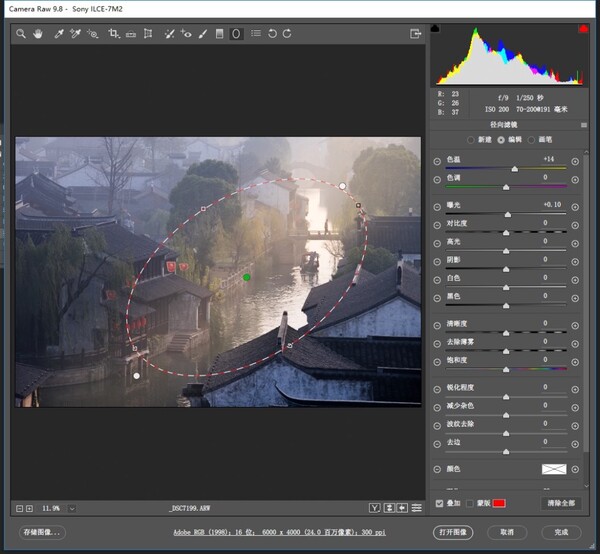Click the 清除全部 button
Image resolution: width=600 pixels, height=554 pixels.
point(561,503)
